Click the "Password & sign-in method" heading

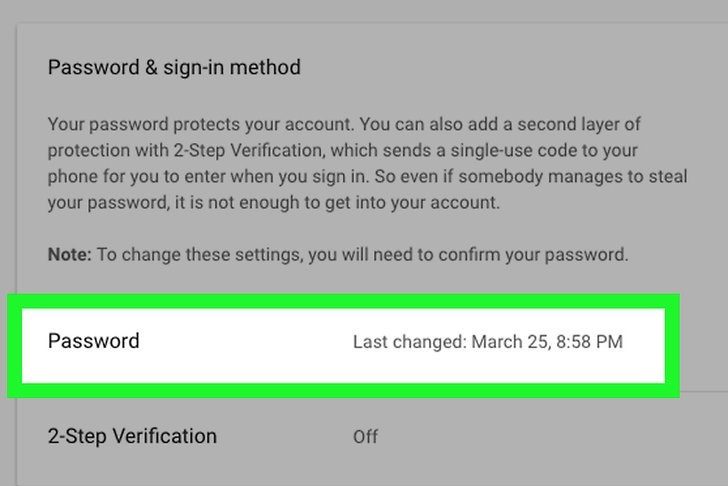click(x=174, y=68)
